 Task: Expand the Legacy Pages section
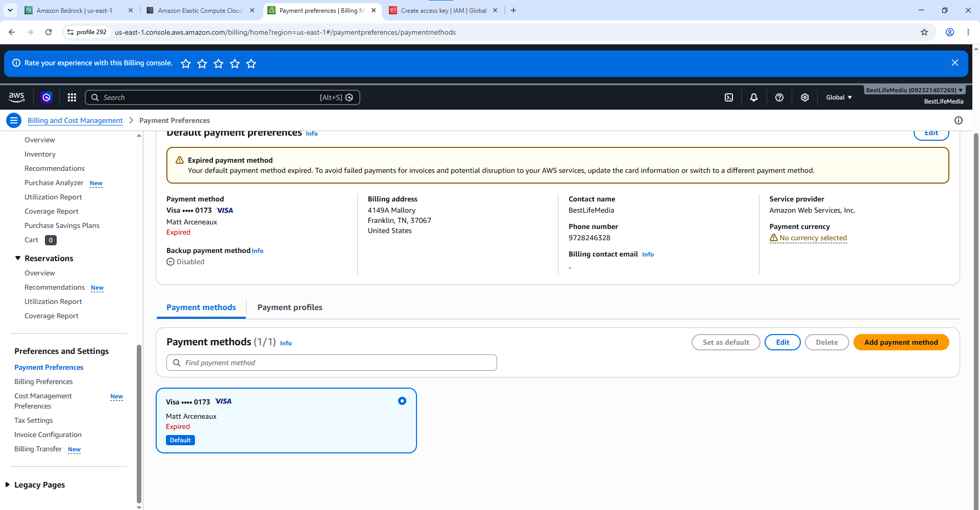point(8,484)
